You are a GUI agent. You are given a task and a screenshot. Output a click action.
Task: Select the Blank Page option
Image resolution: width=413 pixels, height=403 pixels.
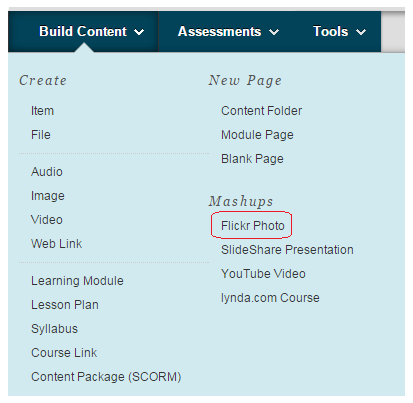[x=252, y=159]
